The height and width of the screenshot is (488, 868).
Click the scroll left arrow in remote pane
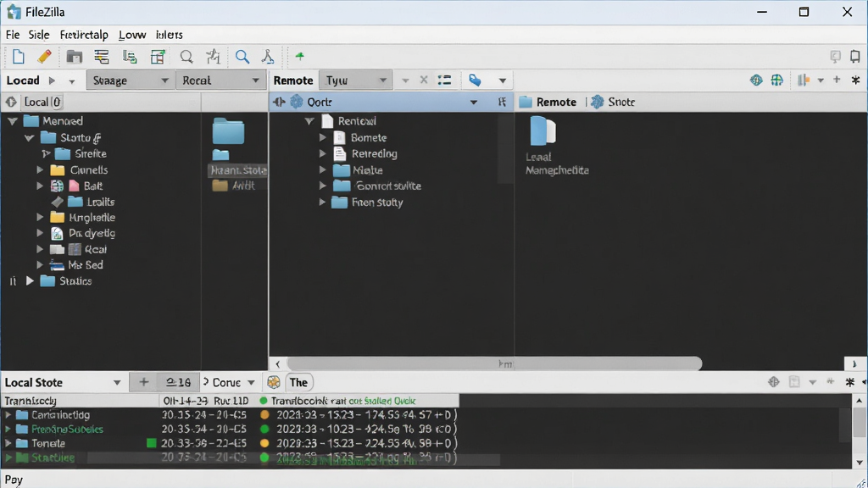pos(278,364)
